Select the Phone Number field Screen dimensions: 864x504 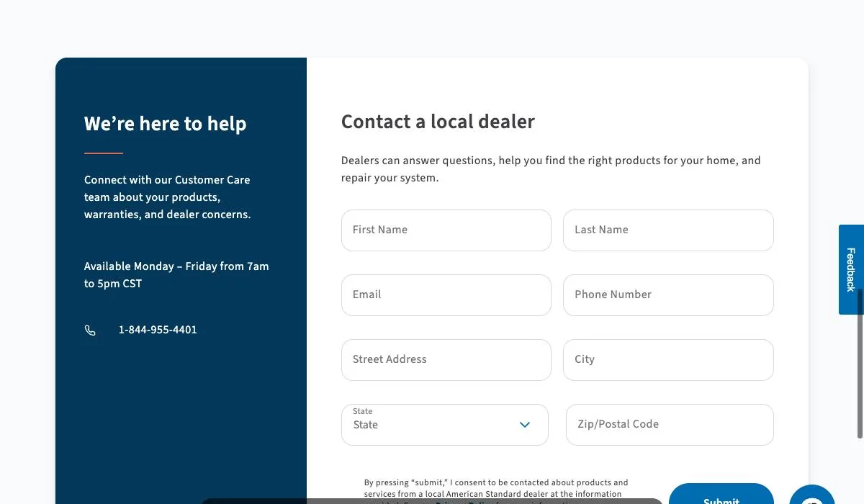[668, 295]
